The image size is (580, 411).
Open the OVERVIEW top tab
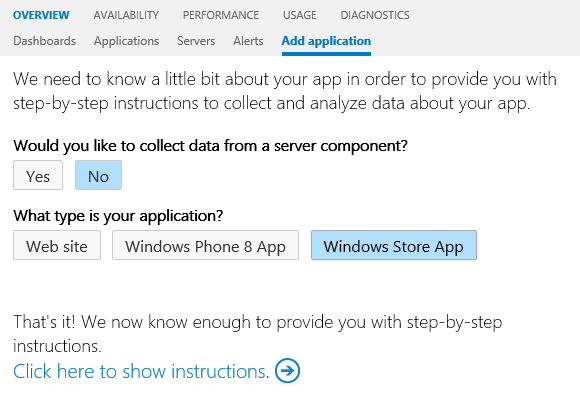41,15
